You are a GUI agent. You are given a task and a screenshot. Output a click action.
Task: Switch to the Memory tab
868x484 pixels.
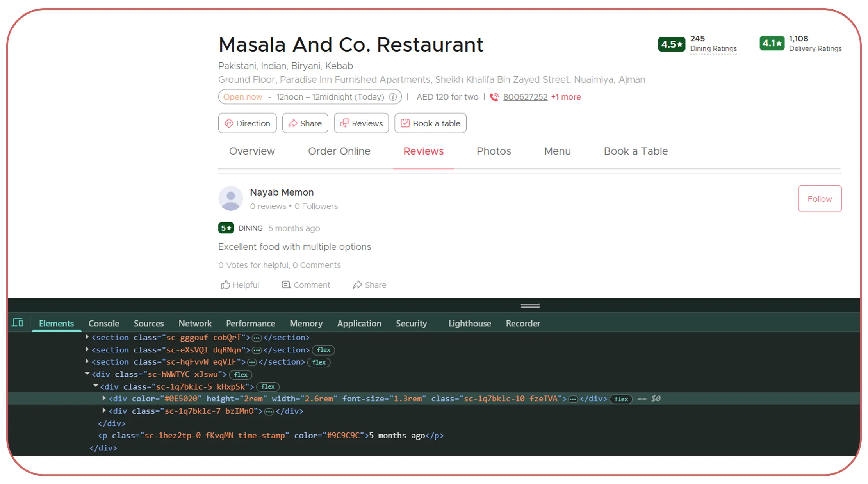click(306, 324)
